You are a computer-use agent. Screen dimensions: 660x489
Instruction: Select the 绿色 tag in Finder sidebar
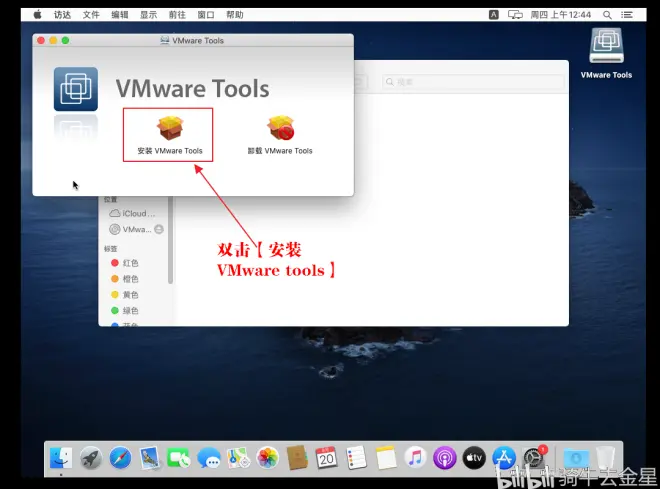pyautogui.click(x=125, y=311)
